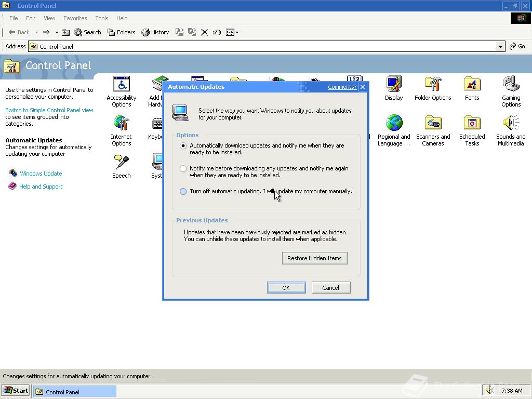This screenshot has height=399, width=532.
Task: Open Internet Options icon
Action: pos(122,130)
